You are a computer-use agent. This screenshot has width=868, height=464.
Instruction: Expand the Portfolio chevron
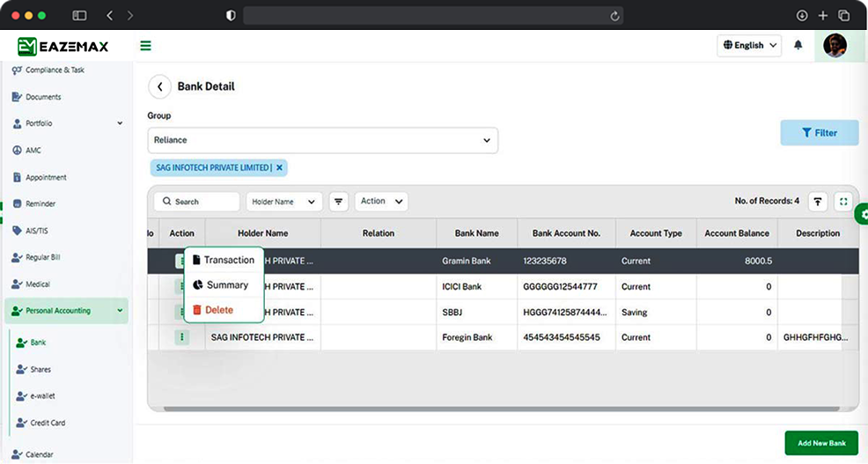click(120, 123)
